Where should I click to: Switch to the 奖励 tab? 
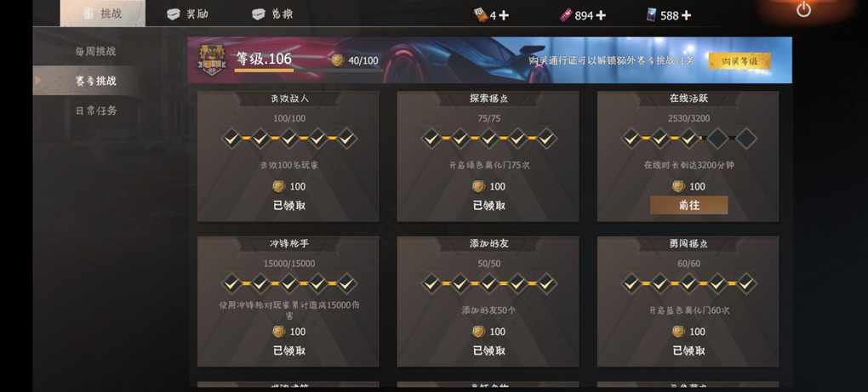[188, 14]
